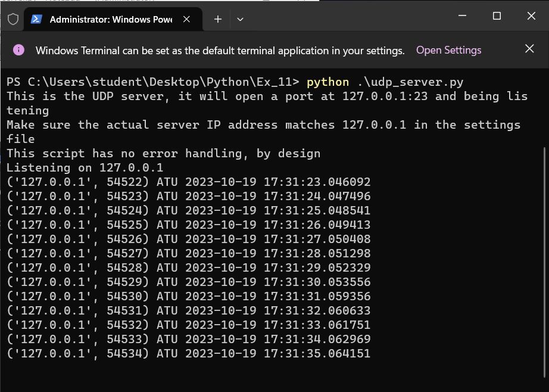Expand the new tab profile dropdown chevron

pyautogui.click(x=240, y=19)
